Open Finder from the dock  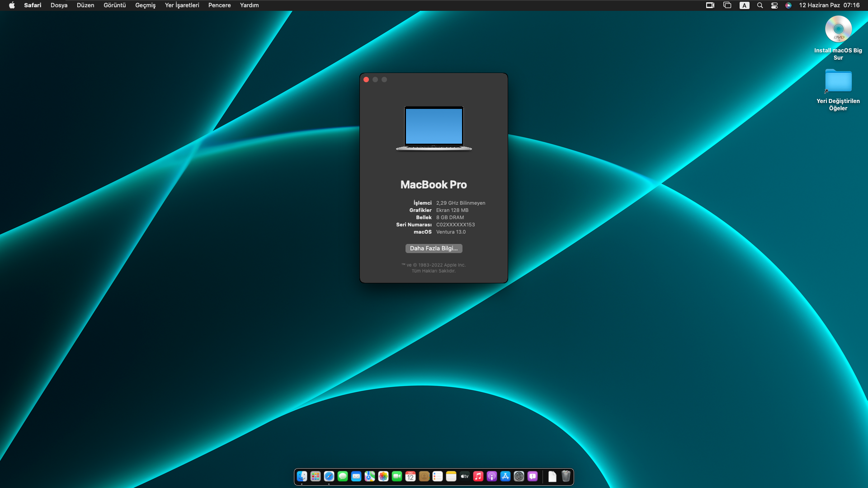tap(302, 476)
